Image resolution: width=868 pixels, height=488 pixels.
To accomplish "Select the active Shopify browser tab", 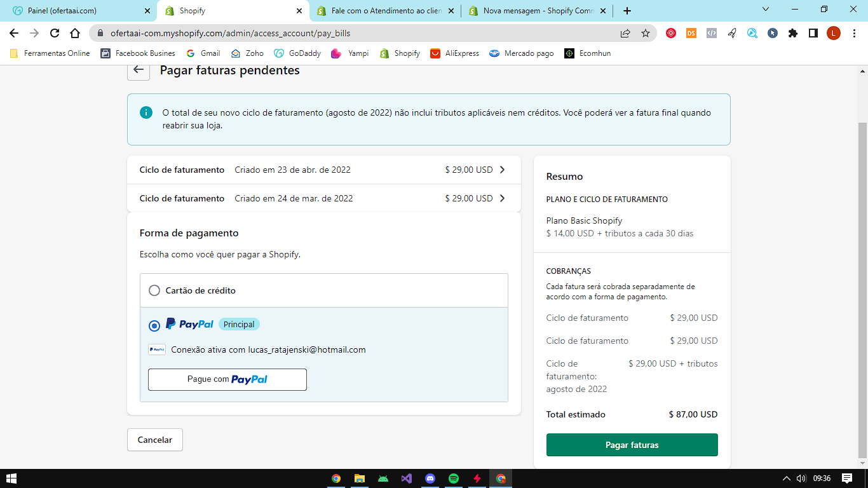I will [233, 11].
